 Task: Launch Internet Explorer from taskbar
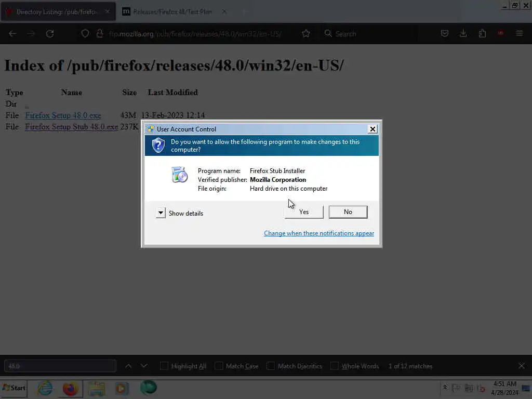tap(45, 388)
